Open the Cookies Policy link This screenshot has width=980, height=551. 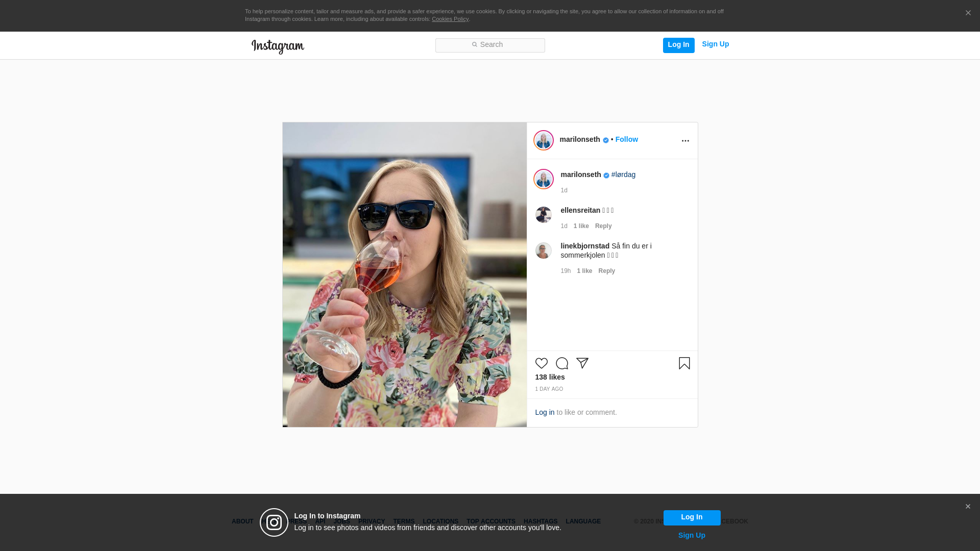pos(450,19)
